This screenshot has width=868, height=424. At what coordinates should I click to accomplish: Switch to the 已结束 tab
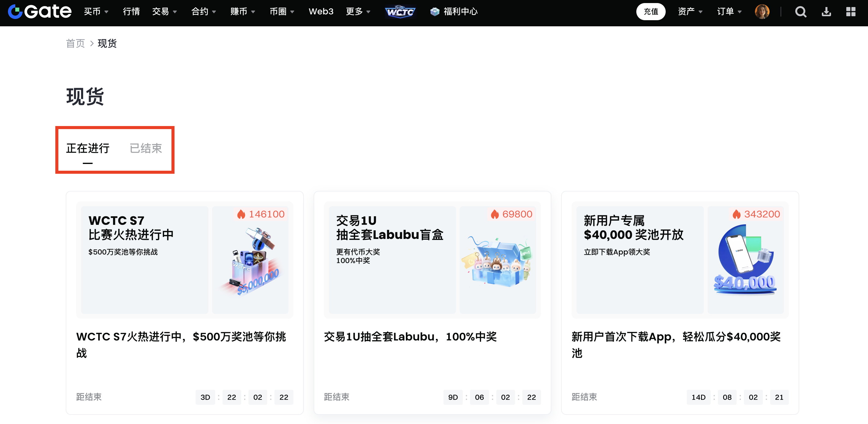click(x=146, y=148)
